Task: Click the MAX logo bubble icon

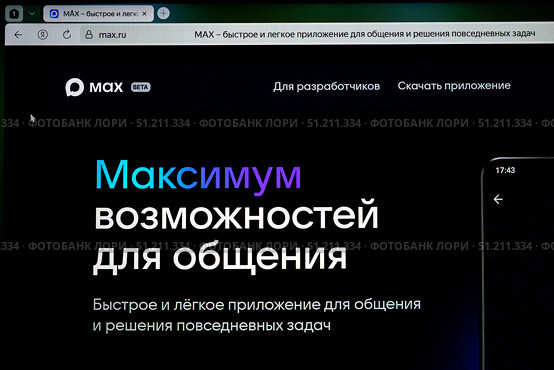Action: (75, 87)
